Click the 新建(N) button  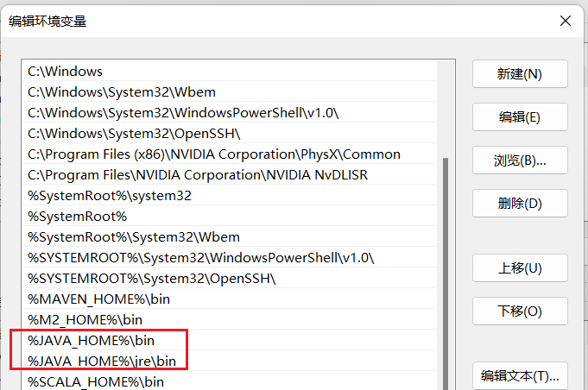[520, 74]
